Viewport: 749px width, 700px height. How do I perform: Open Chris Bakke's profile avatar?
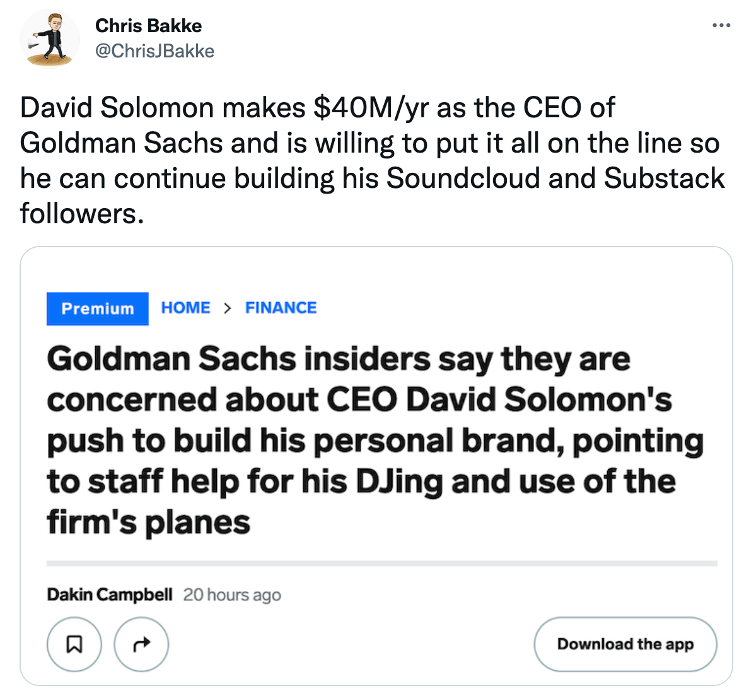pos(50,38)
